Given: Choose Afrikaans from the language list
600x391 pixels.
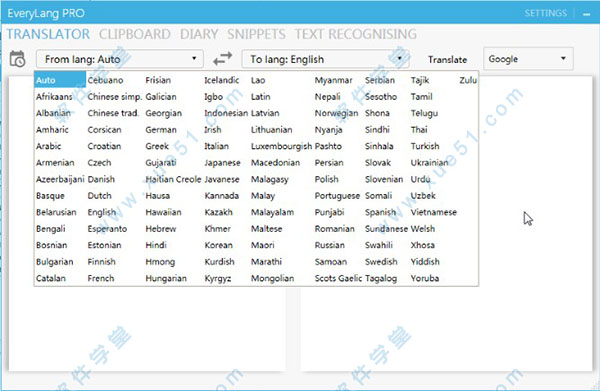Looking at the screenshot, I should click(54, 97).
